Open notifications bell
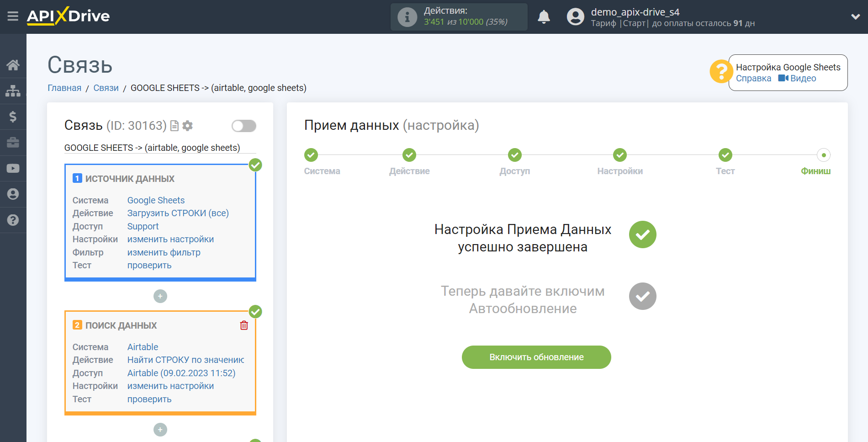 coord(544,17)
